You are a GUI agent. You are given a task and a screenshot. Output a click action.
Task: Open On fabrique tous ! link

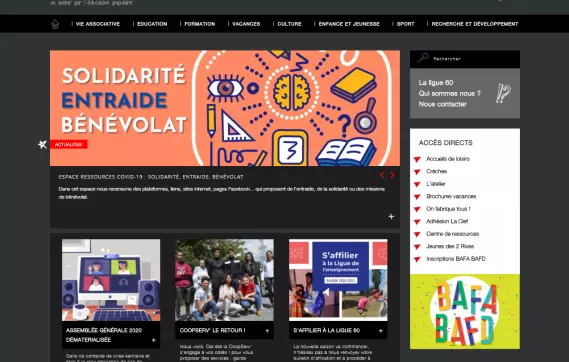(x=448, y=209)
